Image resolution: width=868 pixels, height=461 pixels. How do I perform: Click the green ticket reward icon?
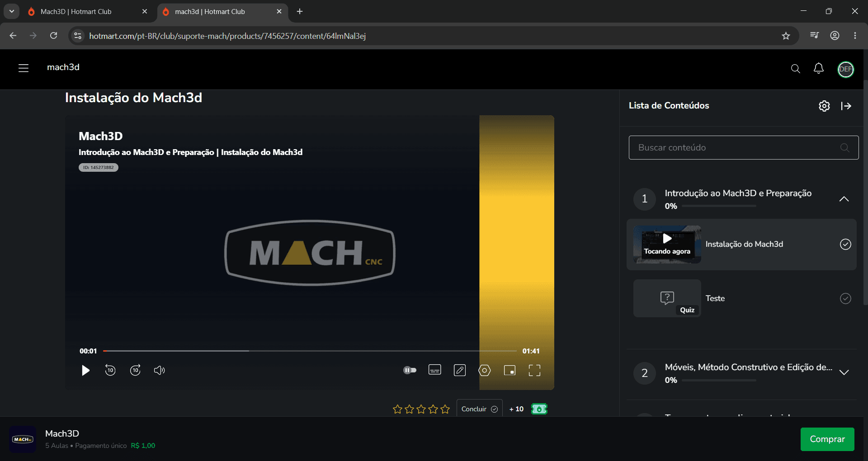[539, 409]
